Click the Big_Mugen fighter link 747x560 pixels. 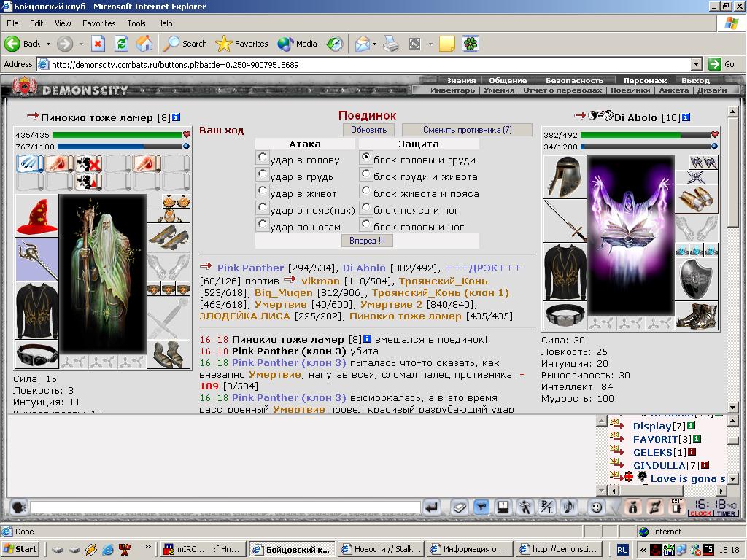click(x=284, y=292)
